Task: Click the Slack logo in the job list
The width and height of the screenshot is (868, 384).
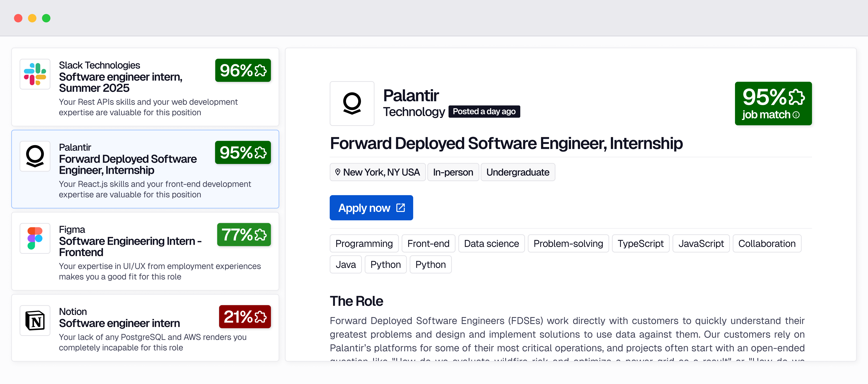Action: click(35, 74)
